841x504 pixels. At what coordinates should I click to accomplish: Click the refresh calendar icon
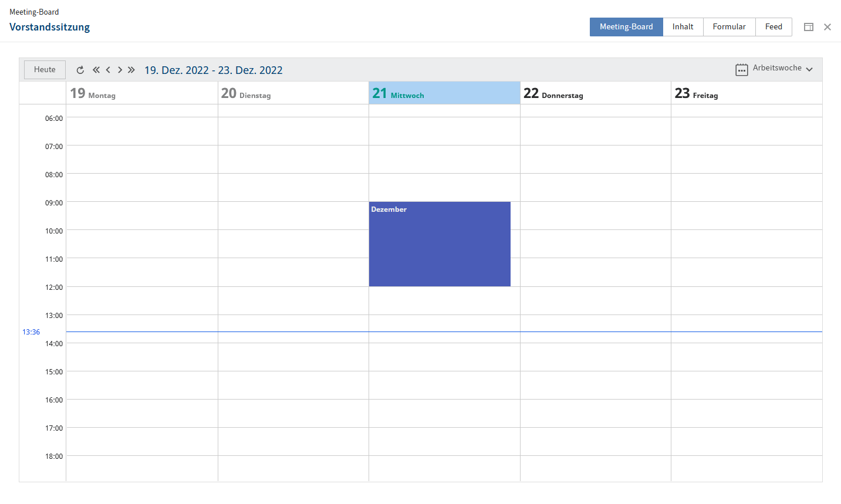80,70
